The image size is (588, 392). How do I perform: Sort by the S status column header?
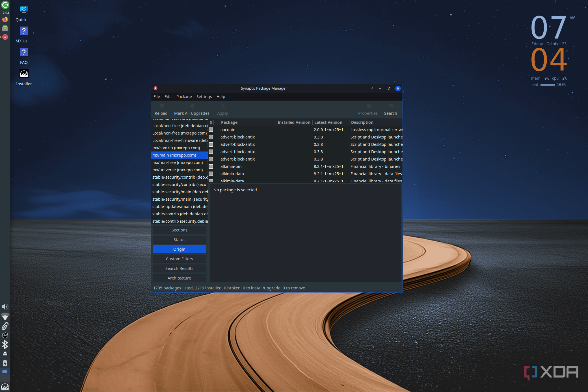pyautogui.click(x=211, y=122)
